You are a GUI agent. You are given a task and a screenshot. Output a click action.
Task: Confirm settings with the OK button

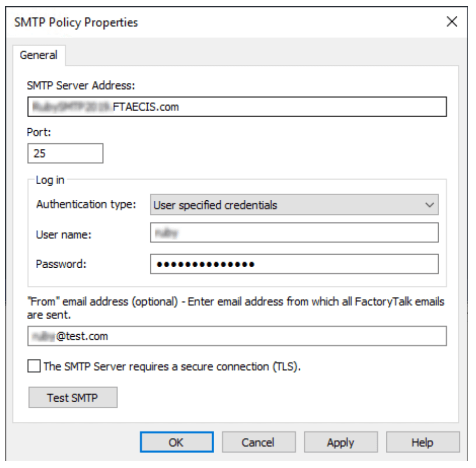pyautogui.click(x=176, y=443)
